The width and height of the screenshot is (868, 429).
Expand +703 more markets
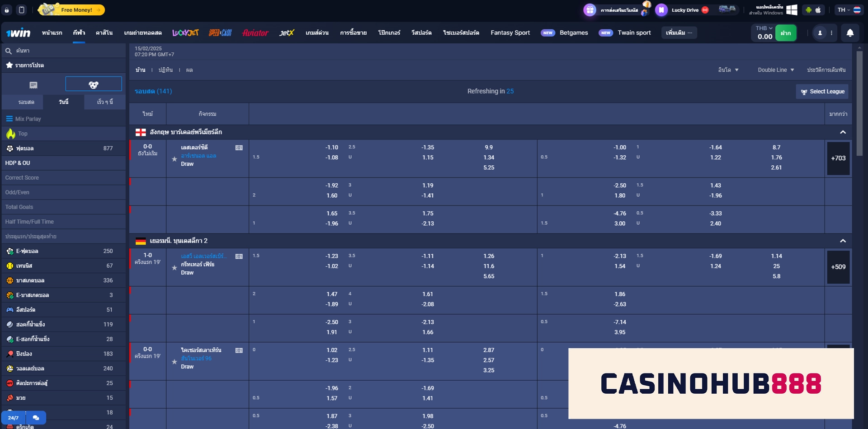pyautogui.click(x=838, y=159)
